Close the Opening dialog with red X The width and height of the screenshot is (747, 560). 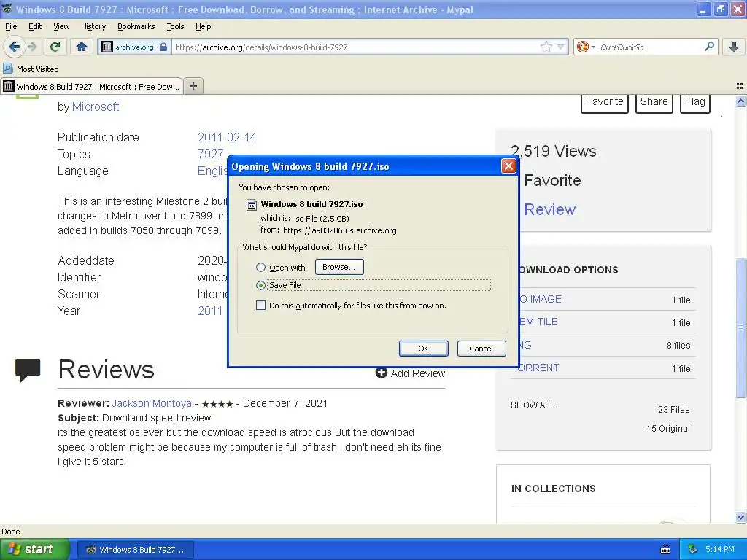508,166
